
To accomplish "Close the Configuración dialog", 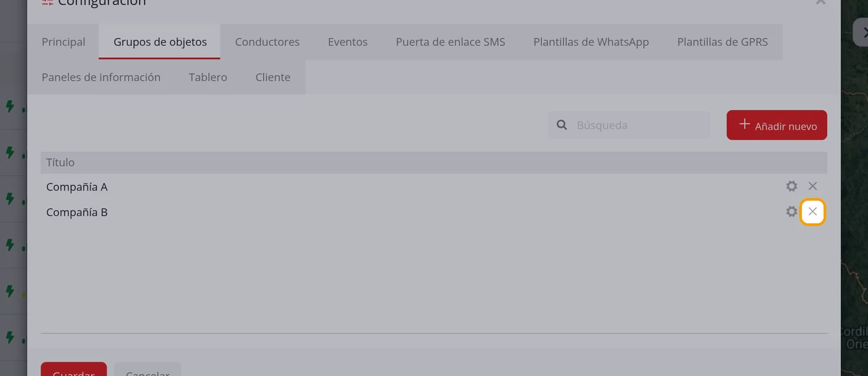I will pyautogui.click(x=820, y=2).
